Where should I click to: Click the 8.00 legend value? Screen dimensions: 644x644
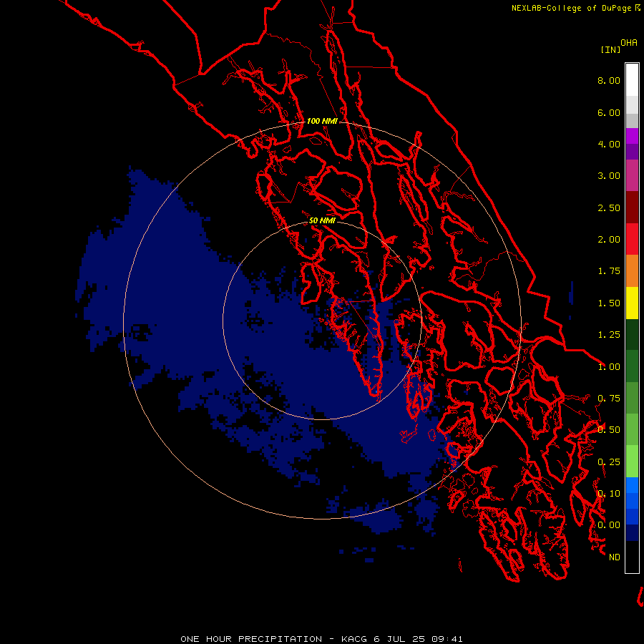pos(609,80)
